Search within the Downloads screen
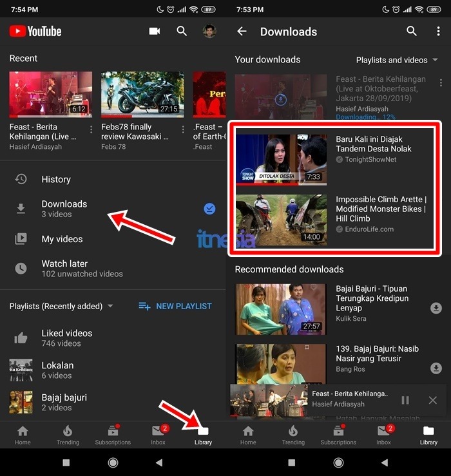The width and height of the screenshot is (451, 476). 412,31
